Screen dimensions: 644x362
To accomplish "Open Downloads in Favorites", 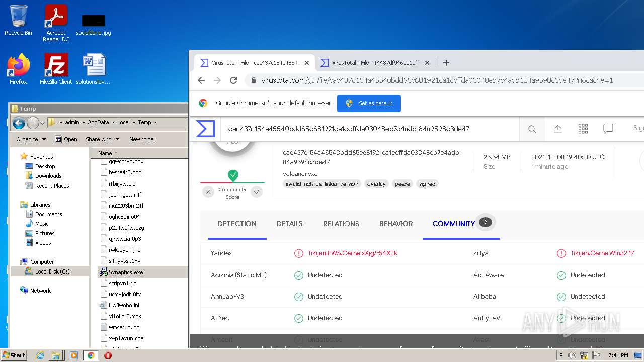I will pyautogui.click(x=48, y=176).
